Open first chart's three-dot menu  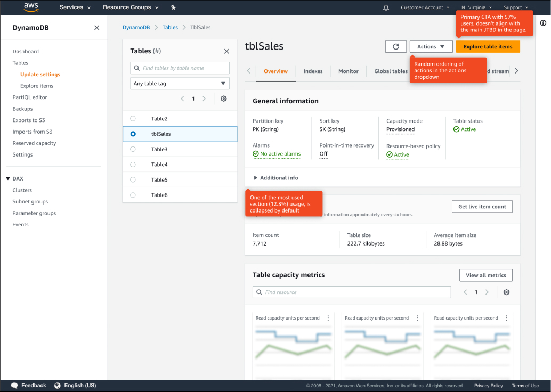(x=328, y=318)
